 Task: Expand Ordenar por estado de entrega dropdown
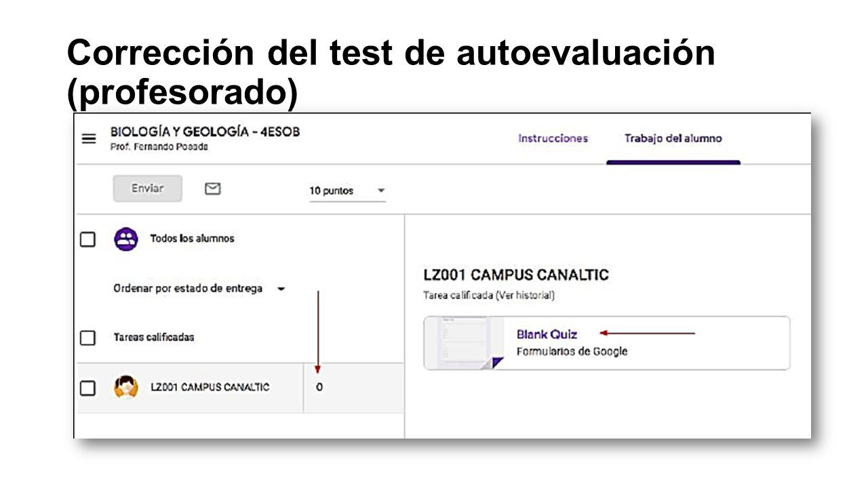click(x=199, y=289)
